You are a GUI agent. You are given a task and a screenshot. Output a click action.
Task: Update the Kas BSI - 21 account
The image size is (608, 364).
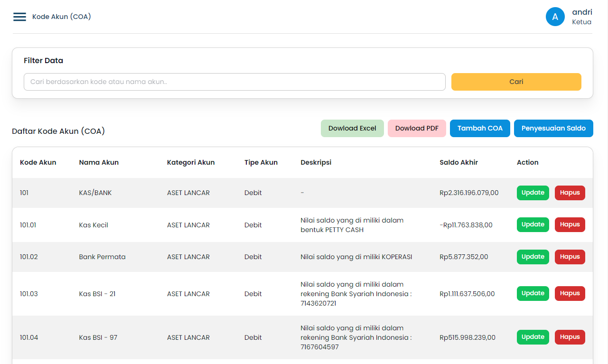tap(533, 293)
